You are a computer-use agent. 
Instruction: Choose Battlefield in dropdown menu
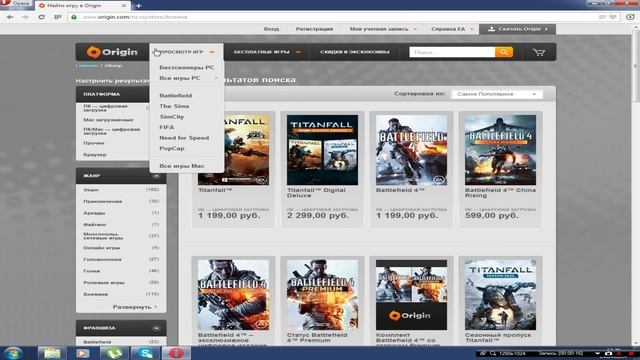176,96
